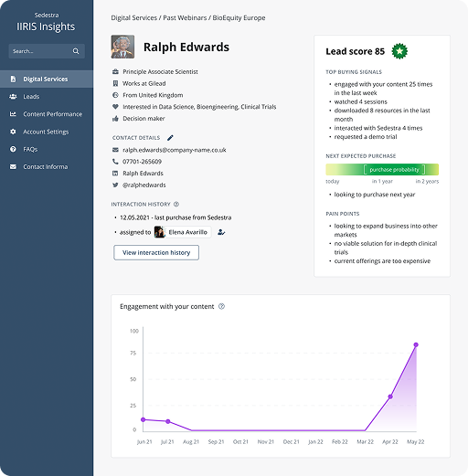
Task: Click the purchase probability bar
Action: (382, 170)
